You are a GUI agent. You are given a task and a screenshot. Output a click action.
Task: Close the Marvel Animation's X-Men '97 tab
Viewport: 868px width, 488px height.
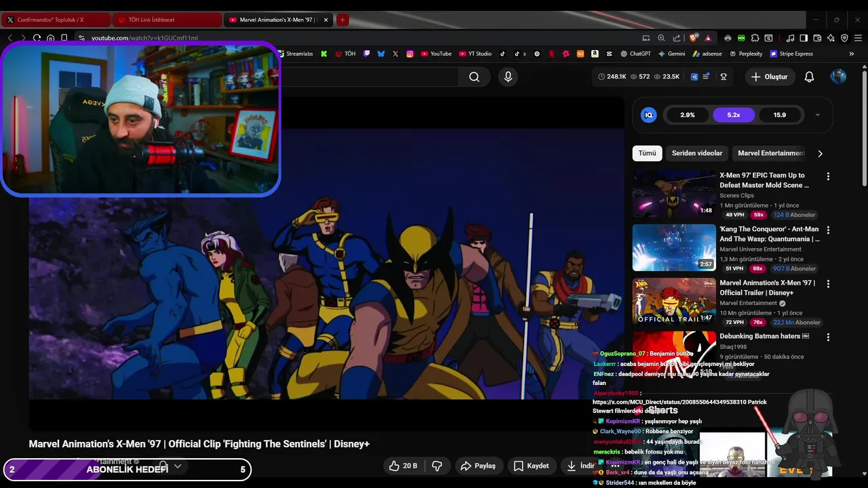click(x=325, y=20)
